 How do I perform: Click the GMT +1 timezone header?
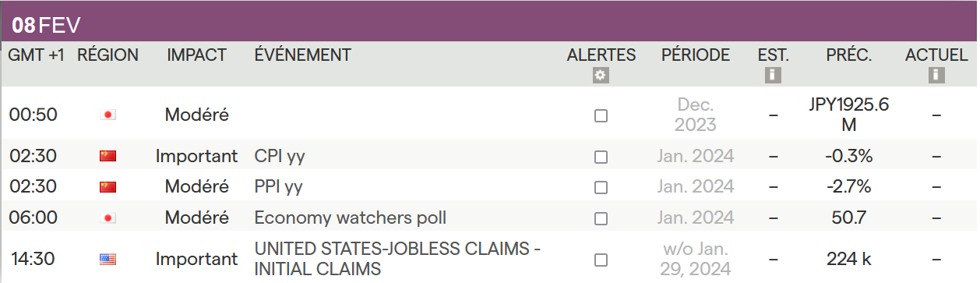click(37, 55)
